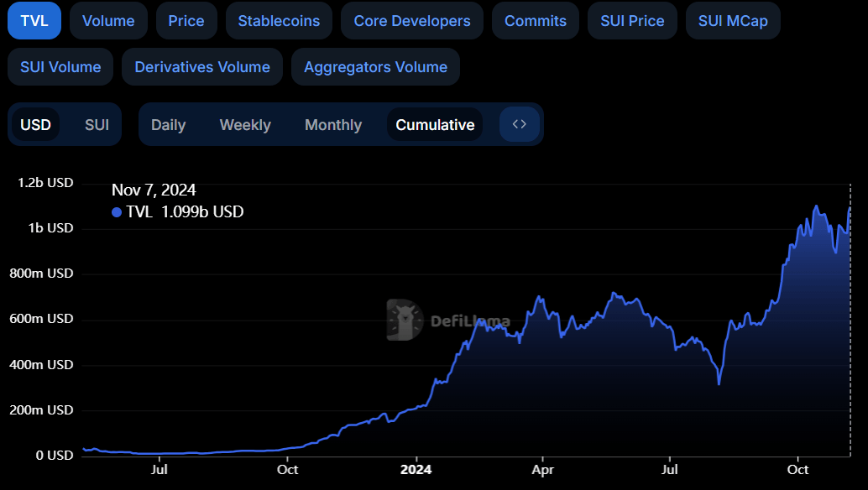The image size is (868, 490).
Task: Open the chart embed code icon
Action: [519, 123]
